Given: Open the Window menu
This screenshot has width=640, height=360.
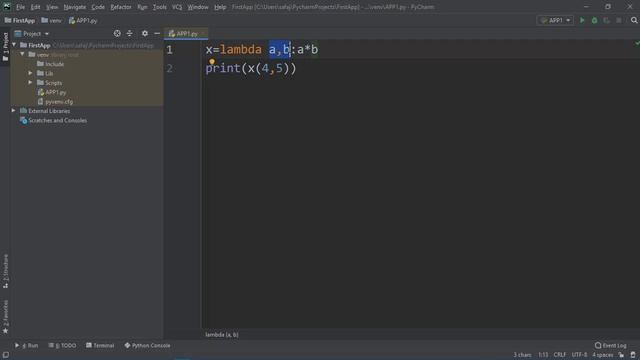Looking at the screenshot, I should pos(198,7).
